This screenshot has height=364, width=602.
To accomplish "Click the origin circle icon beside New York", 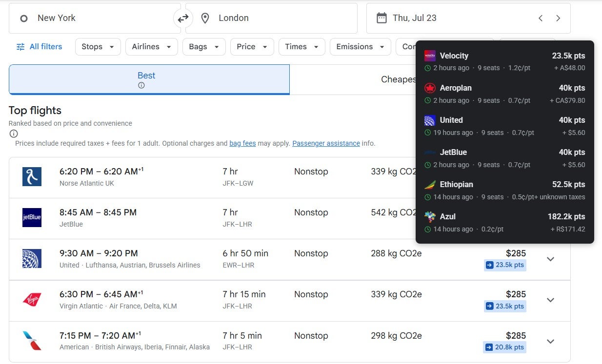I will click(23, 19).
